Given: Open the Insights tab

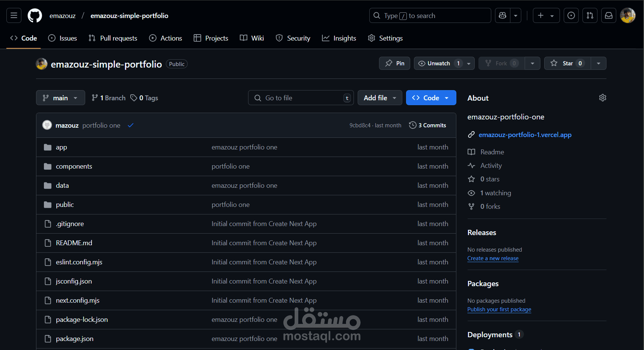Looking at the screenshot, I should pos(339,38).
